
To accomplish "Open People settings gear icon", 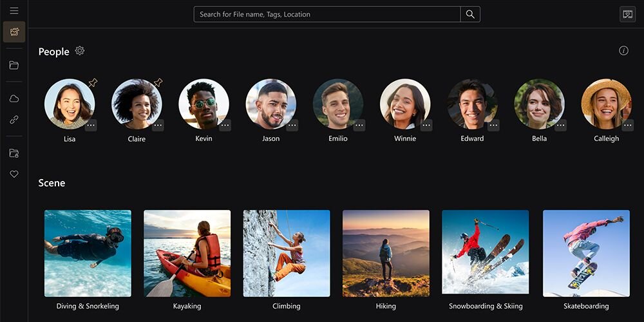I will click(x=80, y=51).
